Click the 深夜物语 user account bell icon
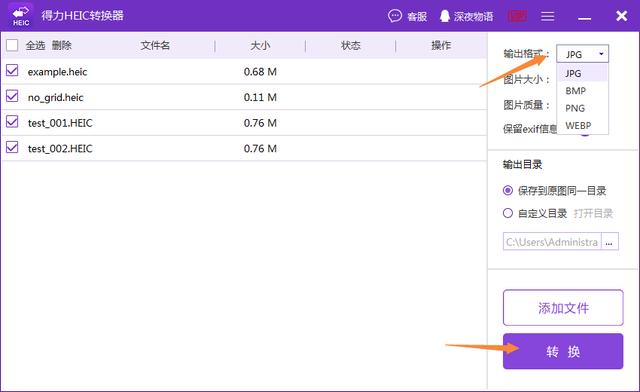640x392 pixels. coord(444,16)
